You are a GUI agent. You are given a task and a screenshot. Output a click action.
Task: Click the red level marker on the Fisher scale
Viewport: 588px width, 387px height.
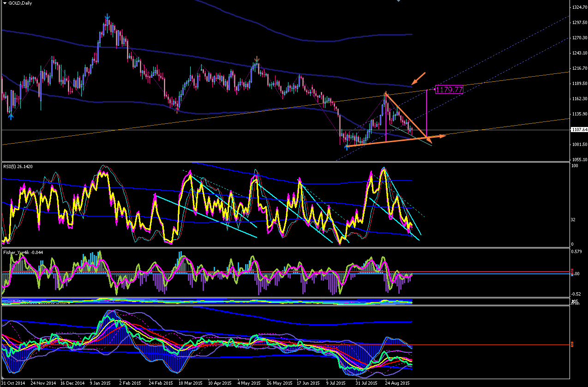572,272
